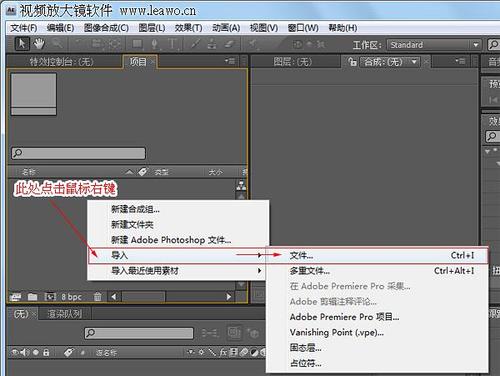
Task: Open the flowchart view icon in Project panel
Action: pyautogui.click(x=241, y=185)
